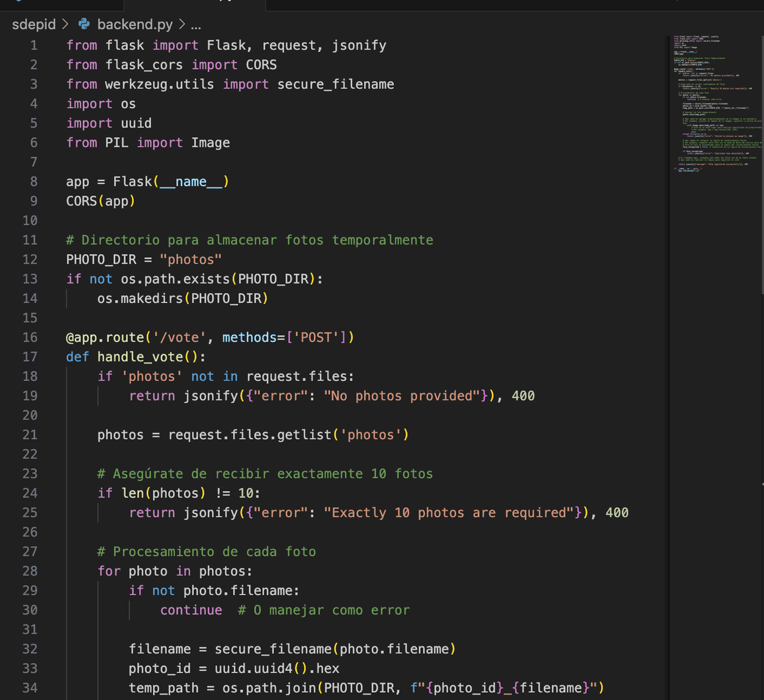The height and width of the screenshot is (700, 764).
Task: Expand the breadcrumb ellipsis symbol list
Action: (196, 24)
